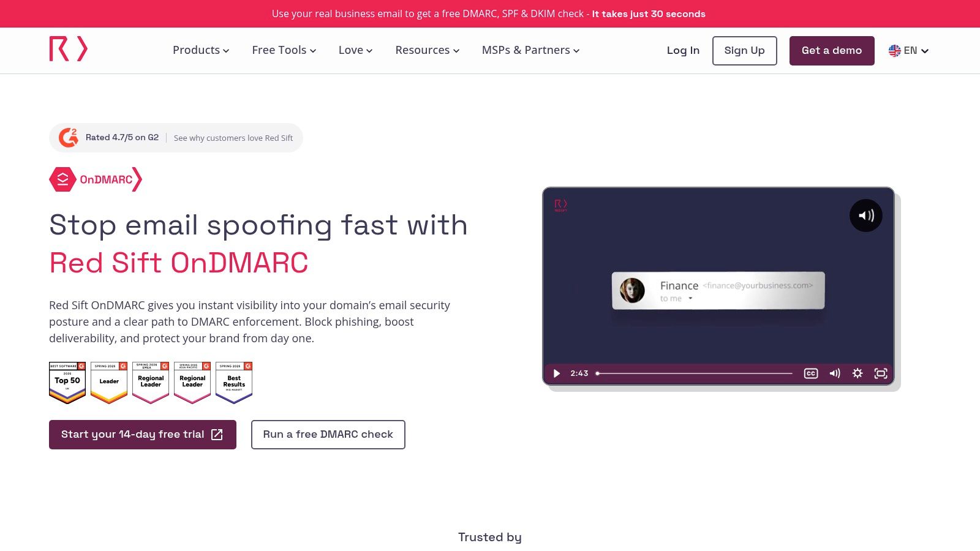The width and height of the screenshot is (980, 551).
Task: Start your 14-day free trial
Action: pos(143,434)
